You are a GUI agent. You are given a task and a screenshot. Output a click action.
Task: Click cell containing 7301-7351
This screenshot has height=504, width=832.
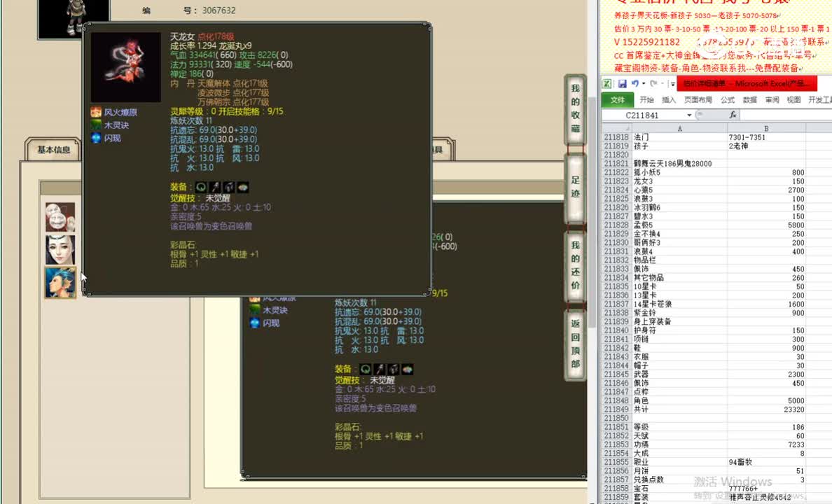[x=766, y=137]
